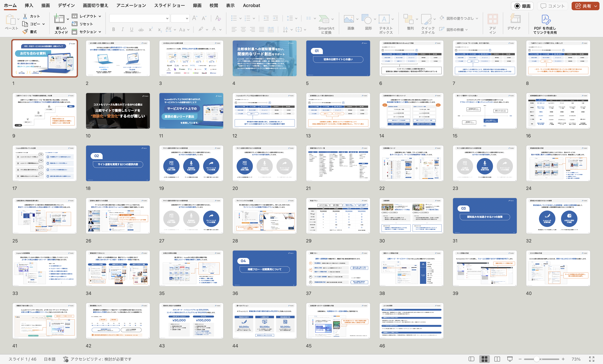The width and height of the screenshot is (603, 364).
Task: Expand the レイアウト layout dropdown
Action: click(100, 16)
